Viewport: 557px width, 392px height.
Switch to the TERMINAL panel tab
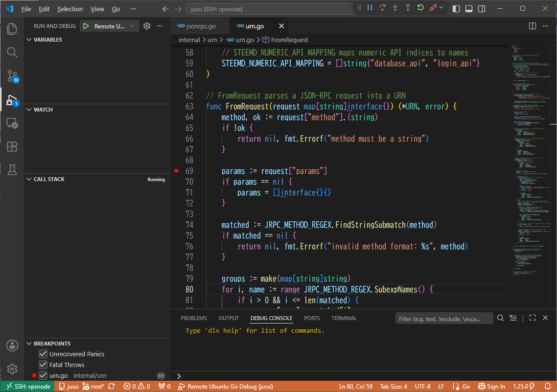[x=344, y=318]
